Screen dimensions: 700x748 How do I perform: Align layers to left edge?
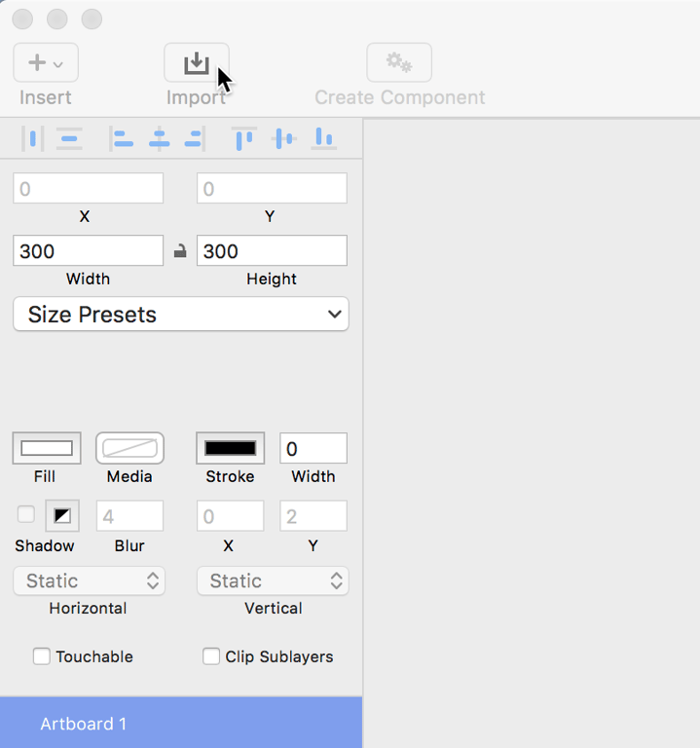click(x=121, y=139)
